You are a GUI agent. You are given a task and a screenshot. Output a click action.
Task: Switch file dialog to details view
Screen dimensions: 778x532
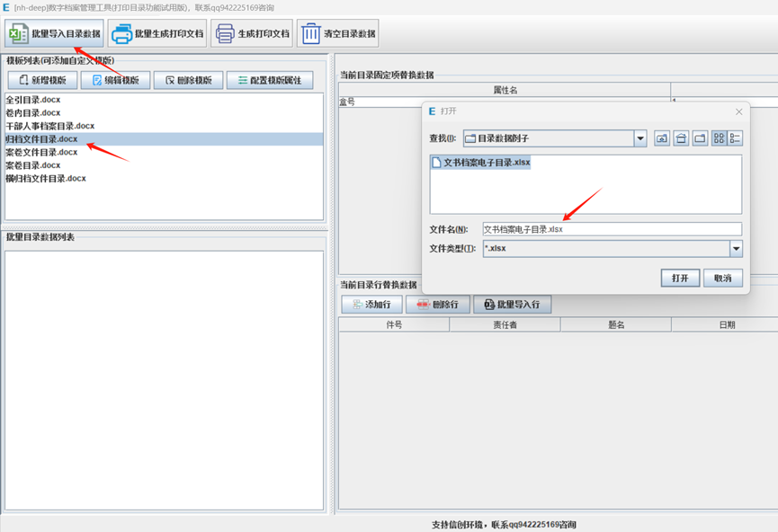click(x=735, y=138)
